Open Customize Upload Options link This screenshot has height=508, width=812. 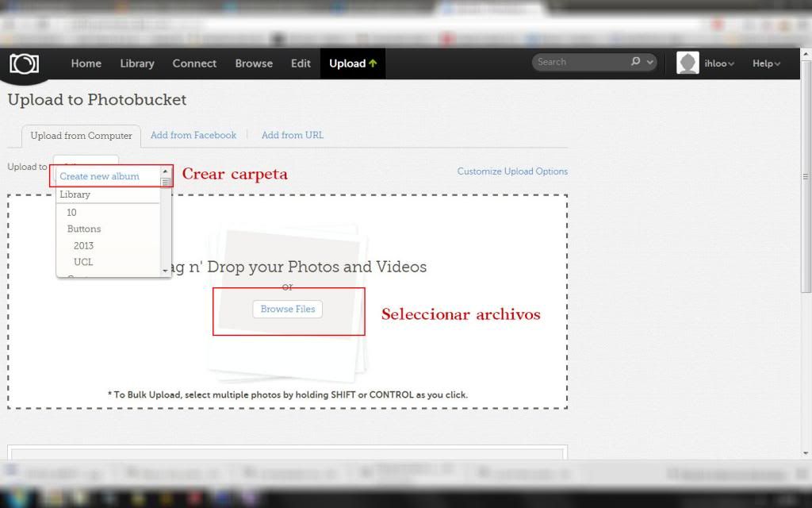coord(512,171)
